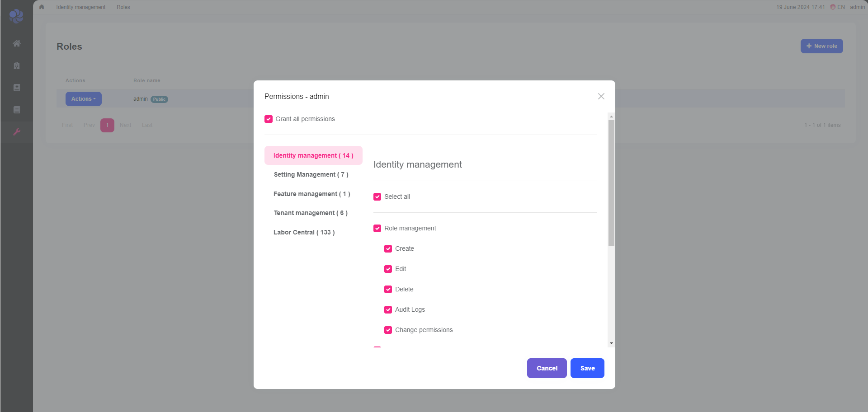
Task: Open the medical book sidebar icon
Action: click(17, 88)
